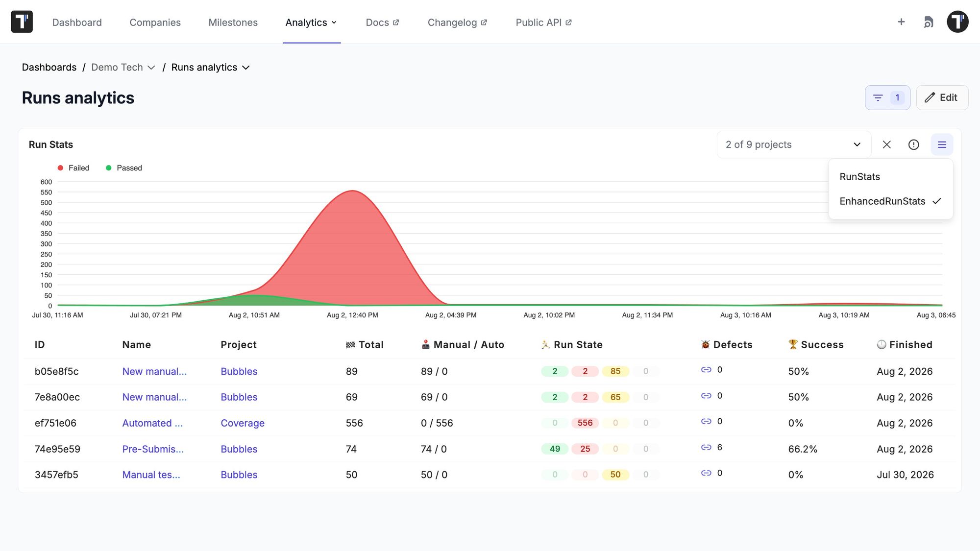Click the Name column header
The width and height of the screenshot is (980, 551).
click(x=136, y=345)
